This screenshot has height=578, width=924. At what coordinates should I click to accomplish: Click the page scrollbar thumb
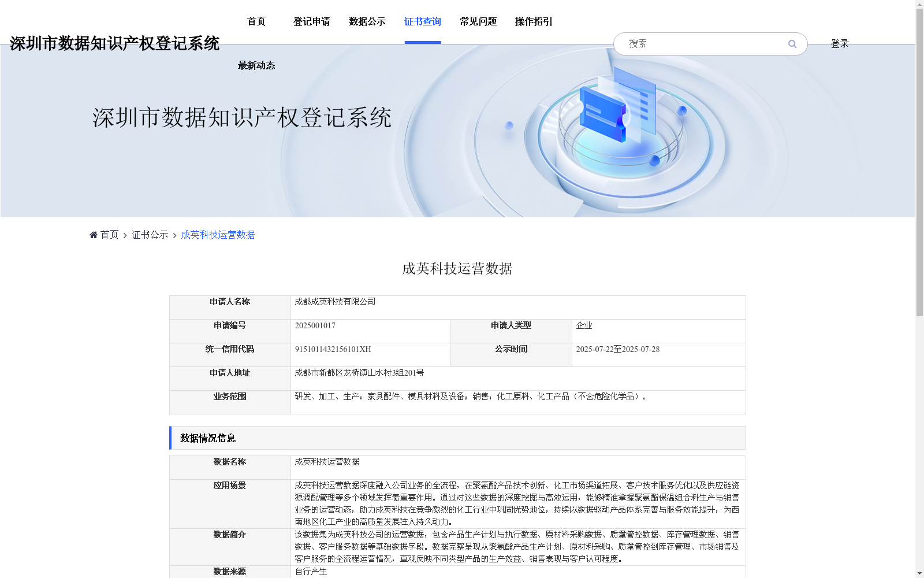point(919,162)
